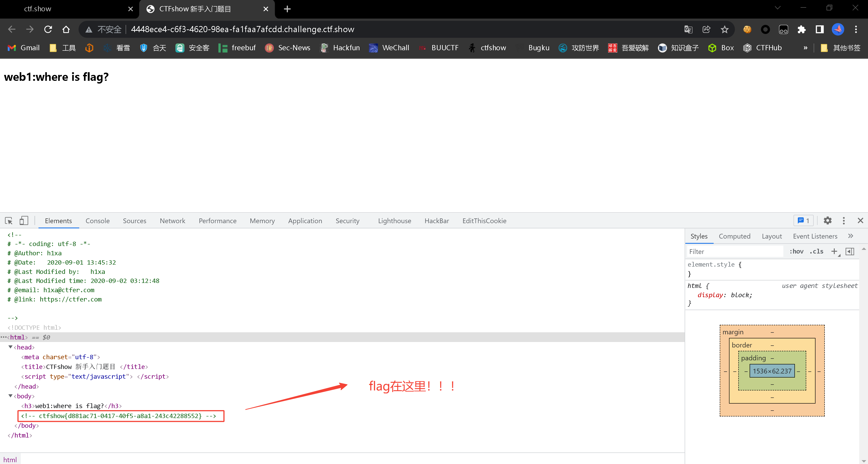Show more Styles pane tabs
The width and height of the screenshot is (868, 464).
click(x=851, y=236)
